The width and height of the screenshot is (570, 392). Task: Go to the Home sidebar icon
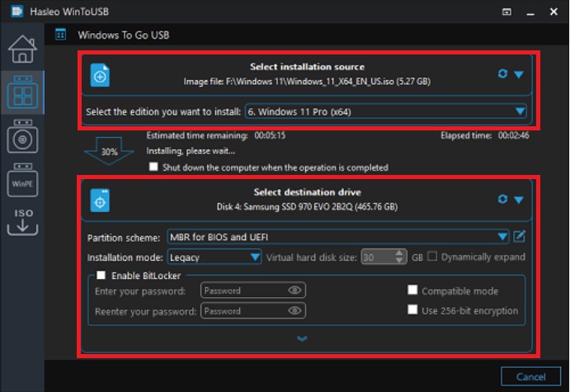click(x=22, y=49)
